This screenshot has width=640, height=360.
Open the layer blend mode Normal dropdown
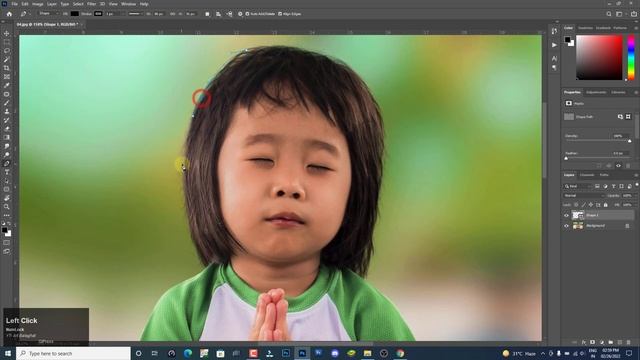point(584,196)
